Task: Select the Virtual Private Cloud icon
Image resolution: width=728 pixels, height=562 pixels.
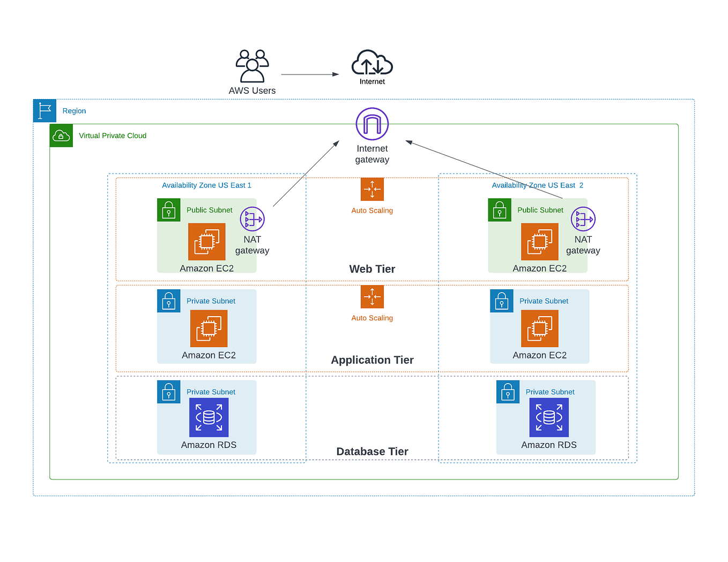Action: click(x=61, y=136)
